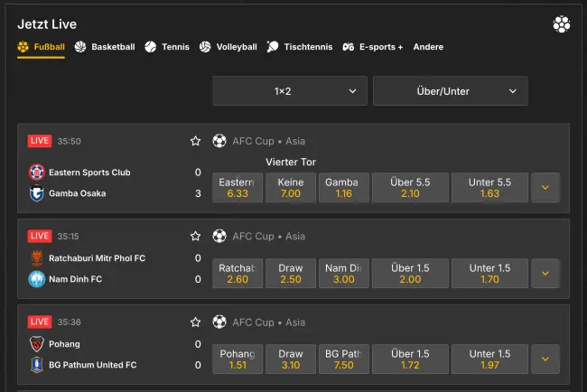This screenshot has height=392, width=587.
Task: Switch to the Basketball tab
Action: pos(105,47)
